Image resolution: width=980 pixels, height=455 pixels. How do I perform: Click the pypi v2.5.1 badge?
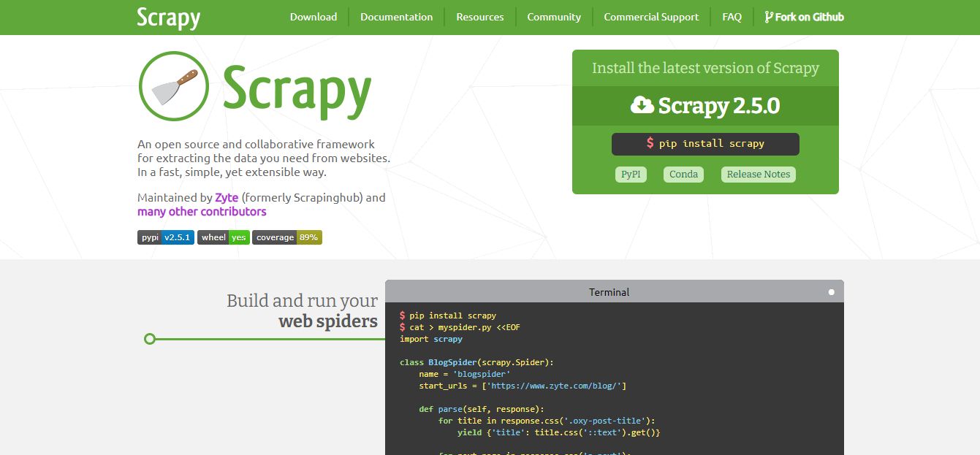[x=166, y=237]
